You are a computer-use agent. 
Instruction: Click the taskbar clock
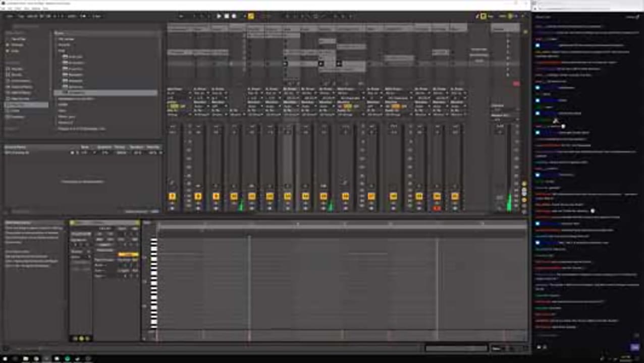(626, 358)
